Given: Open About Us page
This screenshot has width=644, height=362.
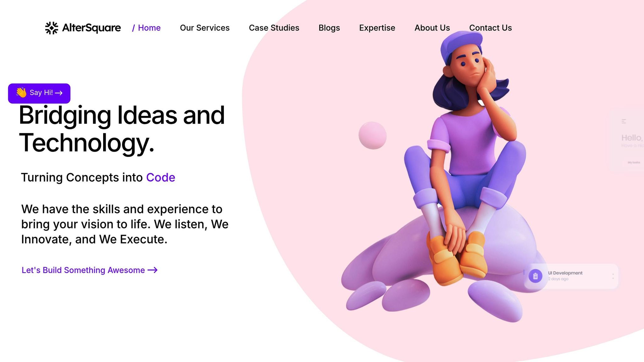Looking at the screenshot, I should coord(432,28).
